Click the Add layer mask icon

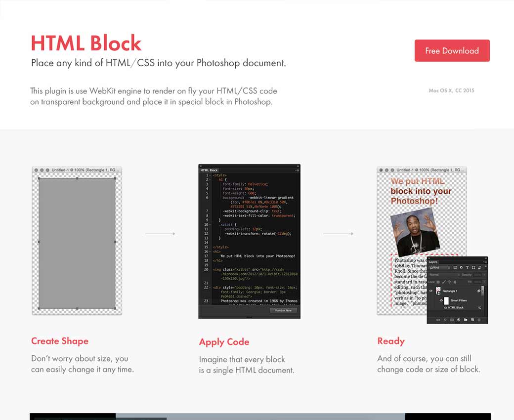pyautogui.click(x=452, y=320)
